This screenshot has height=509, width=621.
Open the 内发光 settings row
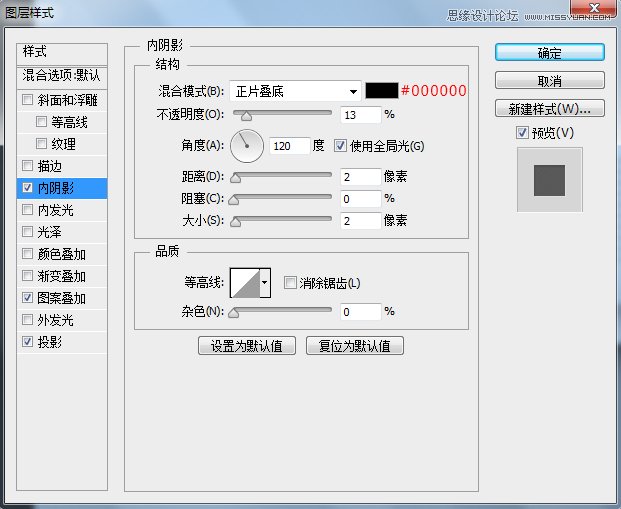pyautogui.click(x=62, y=210)
